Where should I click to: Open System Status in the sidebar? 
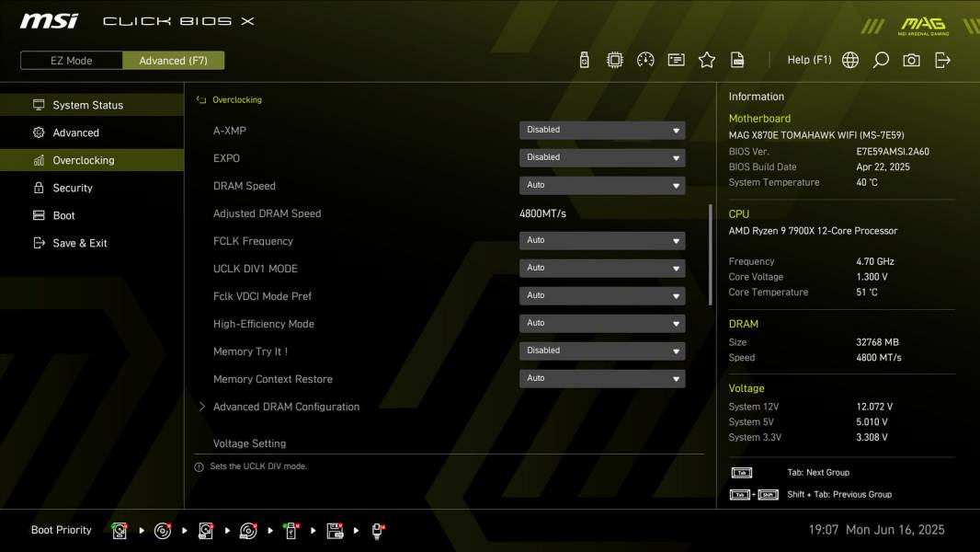pyautogui.click(x=92, y=105)
